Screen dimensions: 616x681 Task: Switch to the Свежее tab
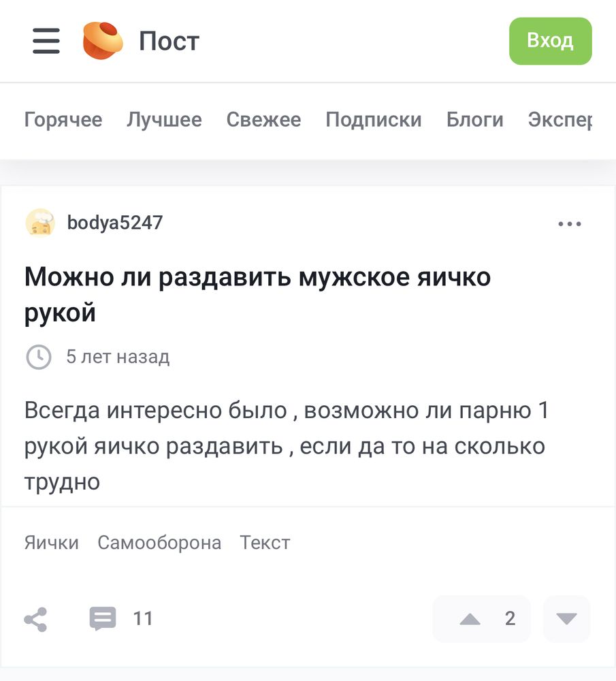click(x=263, y=119)
